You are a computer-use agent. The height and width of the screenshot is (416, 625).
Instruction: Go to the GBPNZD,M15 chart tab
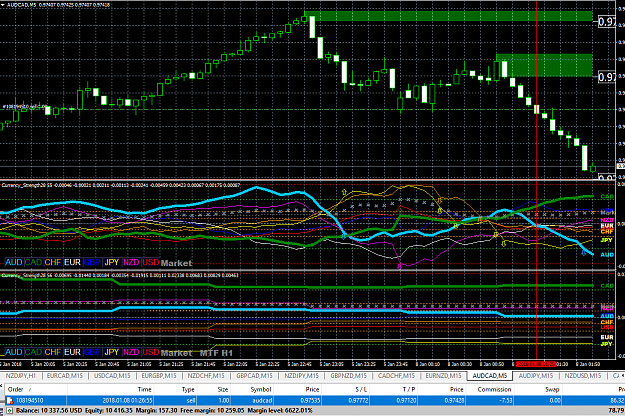[348, 376]
